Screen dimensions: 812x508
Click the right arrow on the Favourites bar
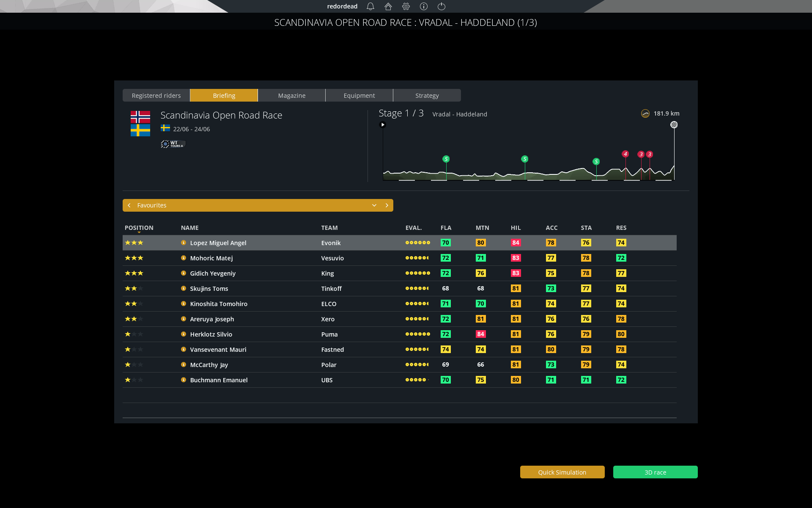click(387, 205)
